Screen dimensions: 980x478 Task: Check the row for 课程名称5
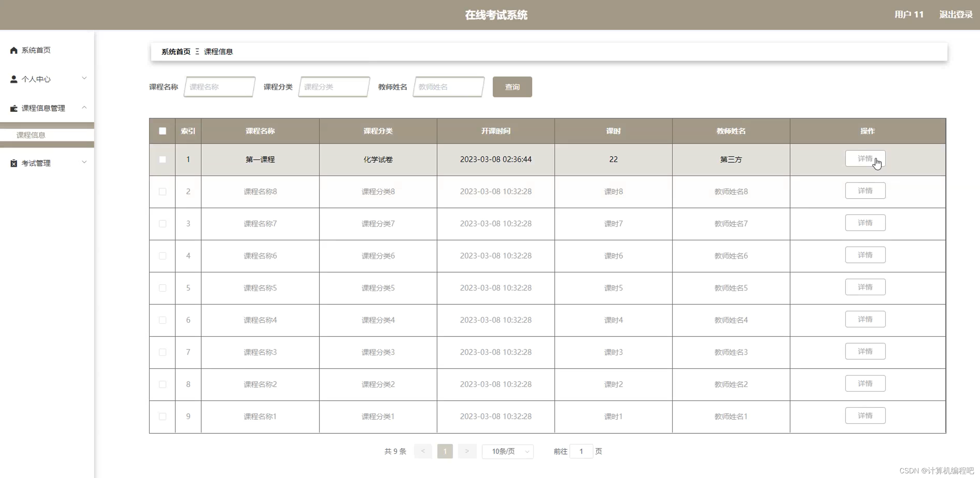click(x=162, y=288)
